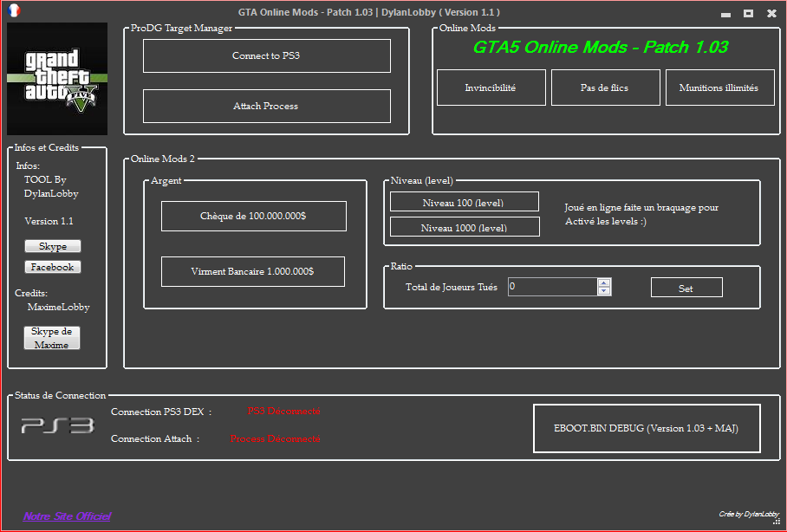Click the Connection PS3 DEX label
Image resolution: width=787 pixels, height=532 pixels.
click(x=161, y=412)
